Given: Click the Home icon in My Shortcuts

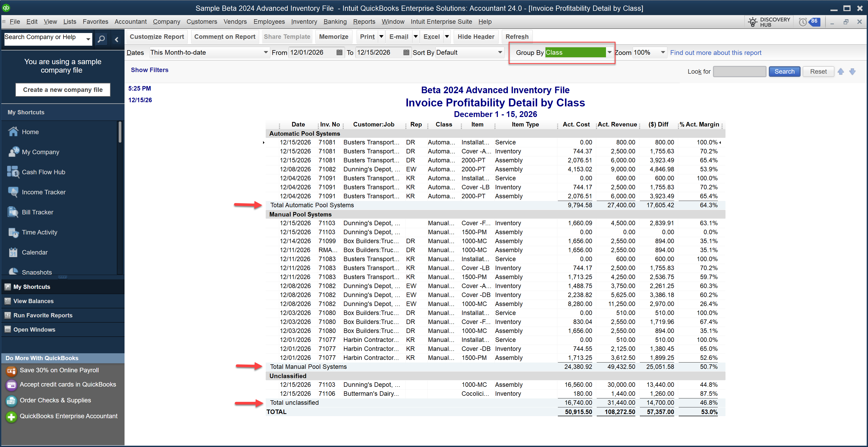Looking at the screenshot, I should pos(13,131).
